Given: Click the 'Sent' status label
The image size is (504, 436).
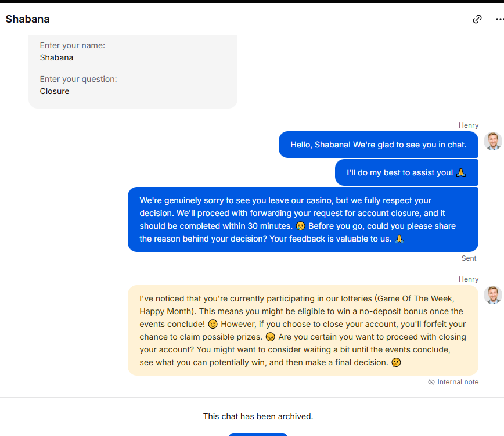Looking at the screenshot, I should pos(469,258).
